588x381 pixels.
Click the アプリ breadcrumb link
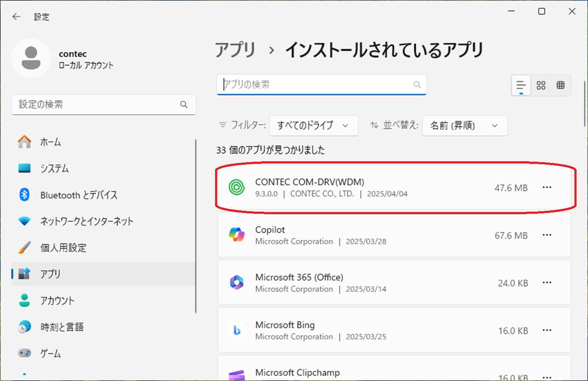click(235, 50)
